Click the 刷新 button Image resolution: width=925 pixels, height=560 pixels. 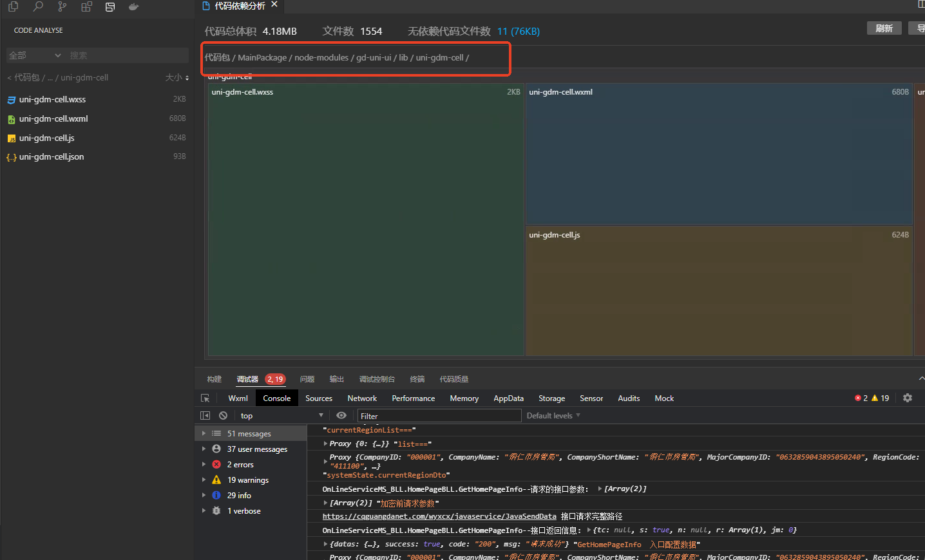click(x=884, y=28)
